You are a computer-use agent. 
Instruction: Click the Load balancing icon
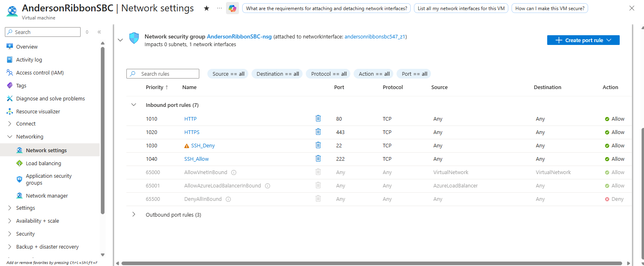[x=19, y=163]
